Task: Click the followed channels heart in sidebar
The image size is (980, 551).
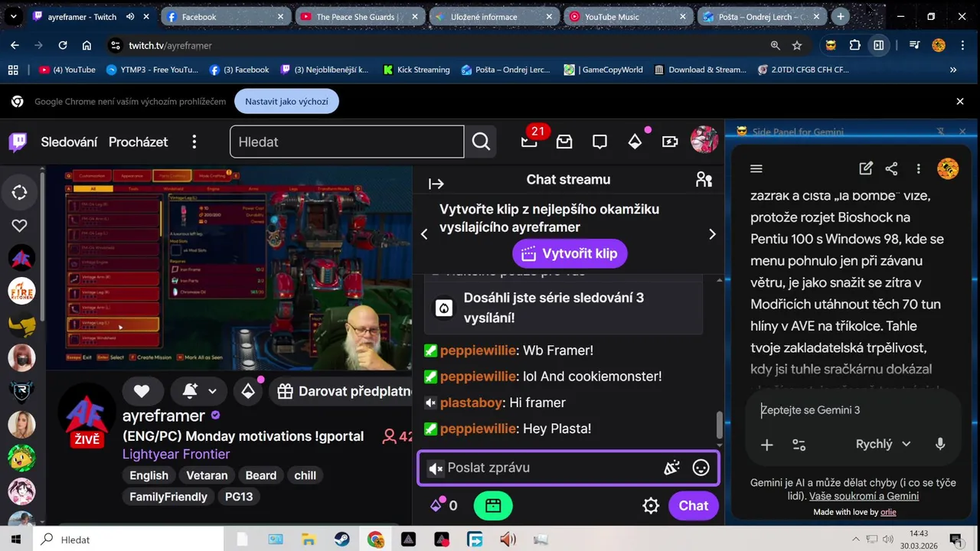Action: [x=20, y=225]
